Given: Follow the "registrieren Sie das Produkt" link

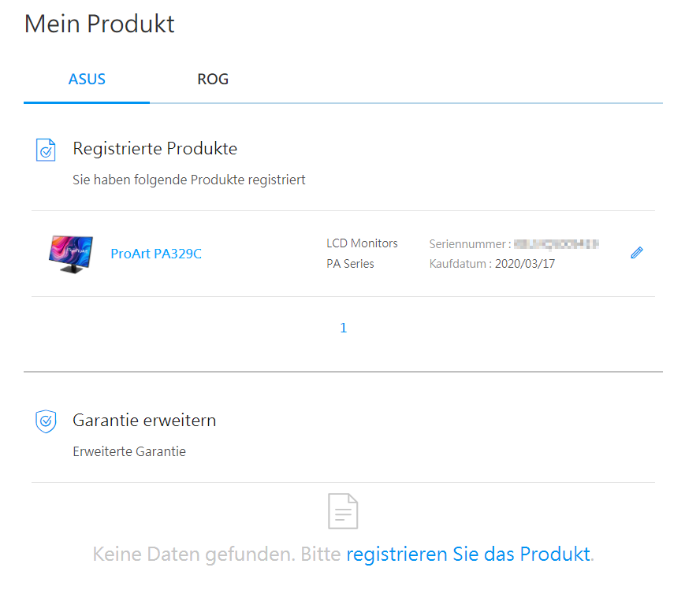Looking at the screenshot, I should (x=468, y=554).
